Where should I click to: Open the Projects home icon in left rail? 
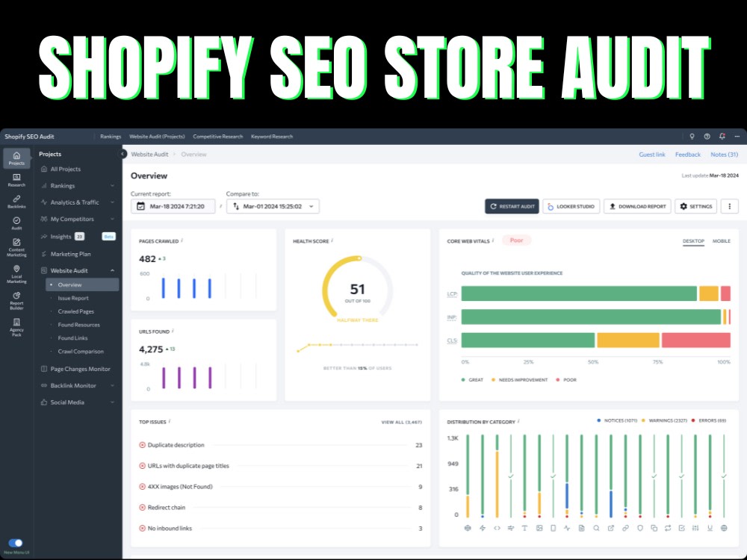[x=16, y=158]
